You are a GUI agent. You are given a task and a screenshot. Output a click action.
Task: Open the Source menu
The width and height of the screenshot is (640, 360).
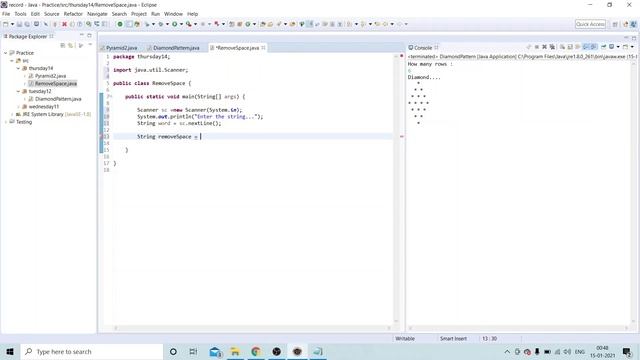point(51,14)
